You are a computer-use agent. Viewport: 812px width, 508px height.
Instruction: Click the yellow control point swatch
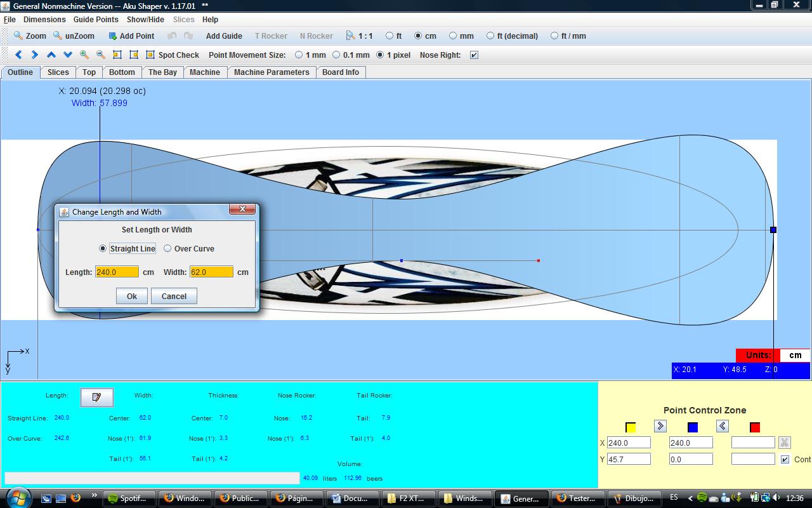pyautogui.click(x=631, y=427)
